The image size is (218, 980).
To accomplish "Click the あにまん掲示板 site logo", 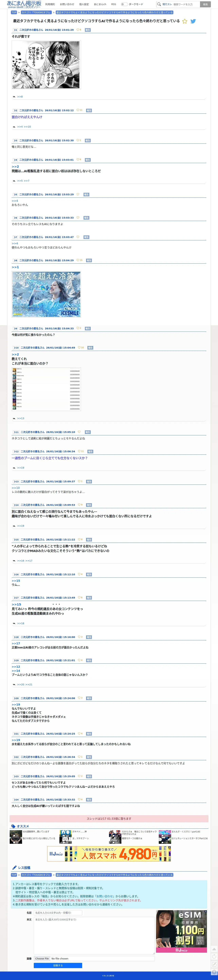I will tap(24, 4).
